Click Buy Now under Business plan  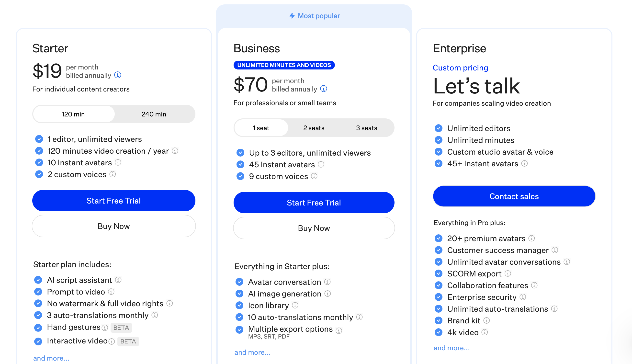(314, 228)
